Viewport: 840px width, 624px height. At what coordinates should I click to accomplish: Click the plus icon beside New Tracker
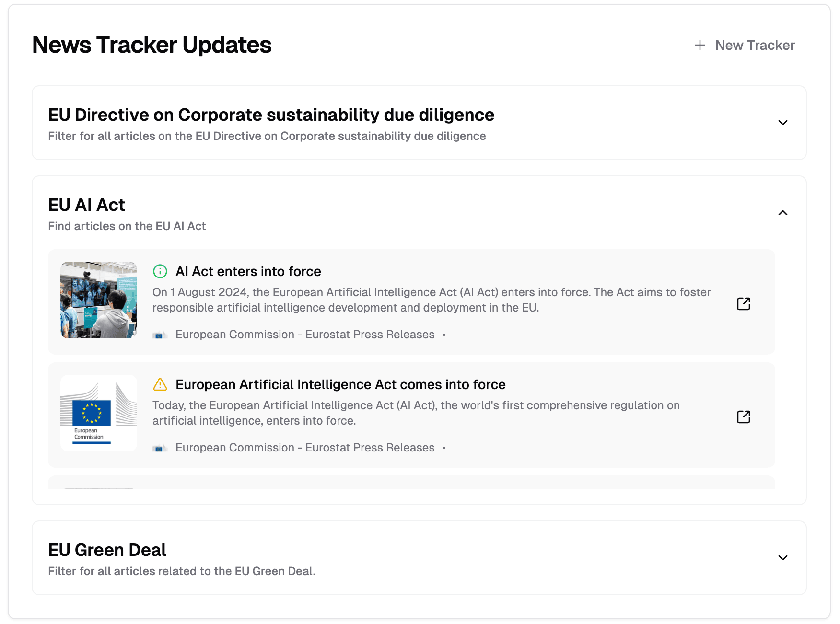pos(700,45)
